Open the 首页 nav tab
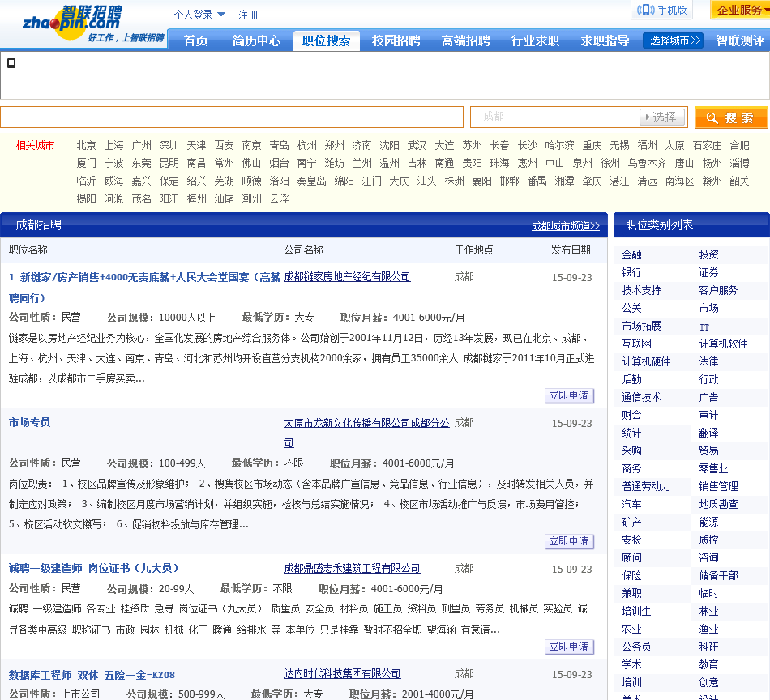Screen dimensions: 770x700 [x=195, y=41]
